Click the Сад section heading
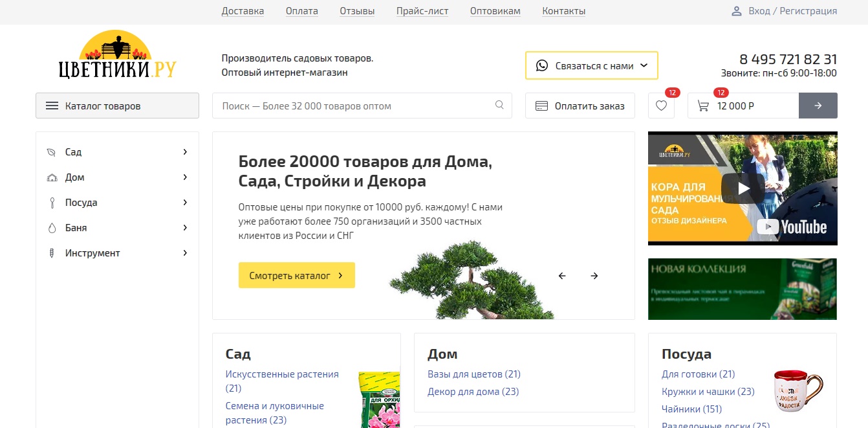This screenshot has width=868, height=428. pos(238,354)
